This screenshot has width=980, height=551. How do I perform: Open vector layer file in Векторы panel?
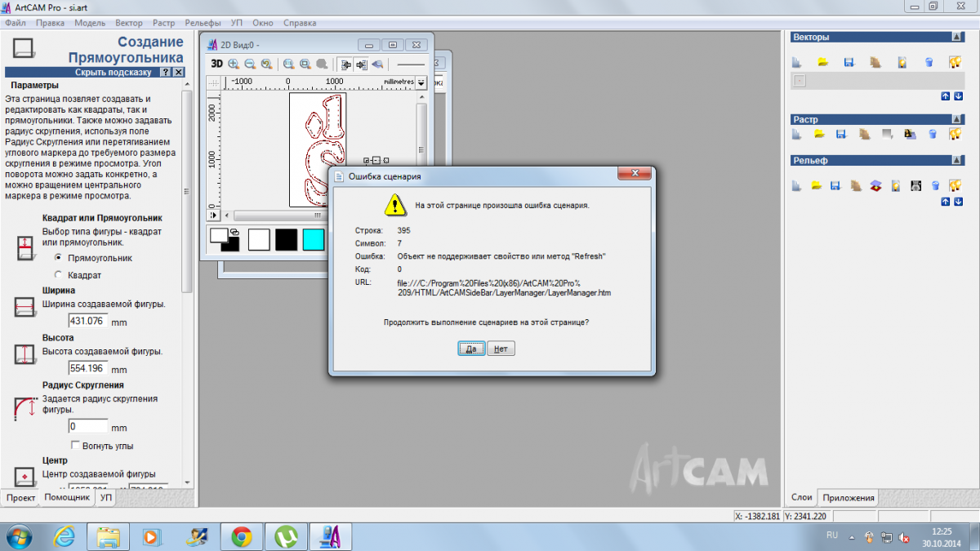(x=823, y=62)
